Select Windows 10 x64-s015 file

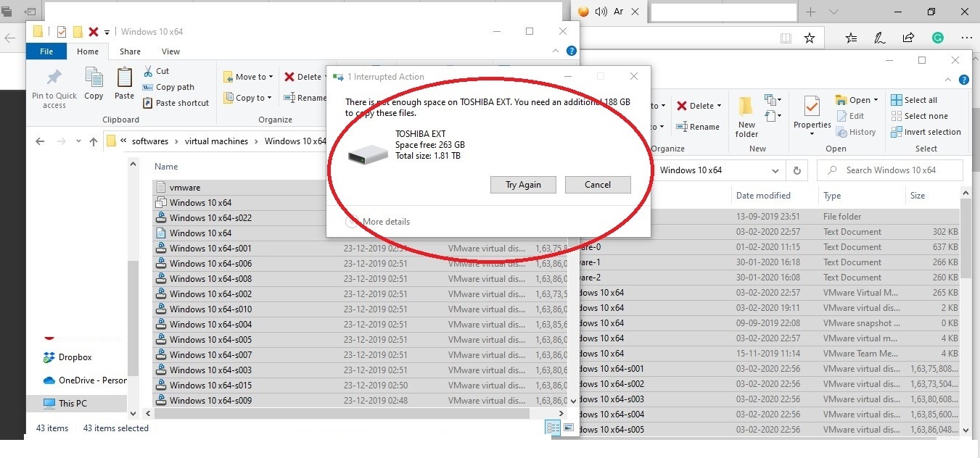click(x=210, y=386)
